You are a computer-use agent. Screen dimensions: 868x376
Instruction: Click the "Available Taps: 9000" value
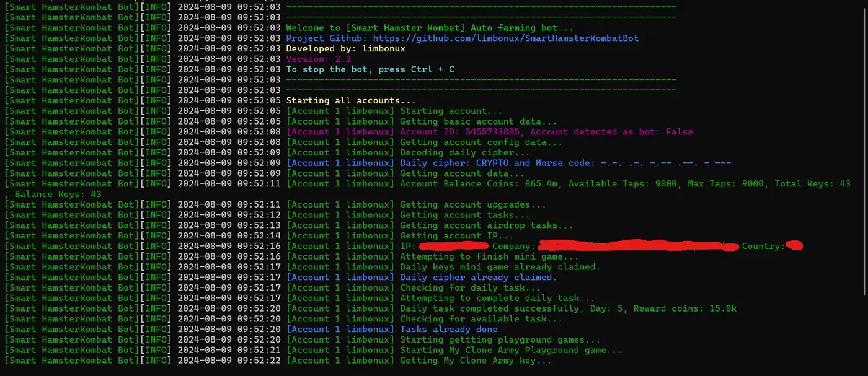click(x=622, y=184)
